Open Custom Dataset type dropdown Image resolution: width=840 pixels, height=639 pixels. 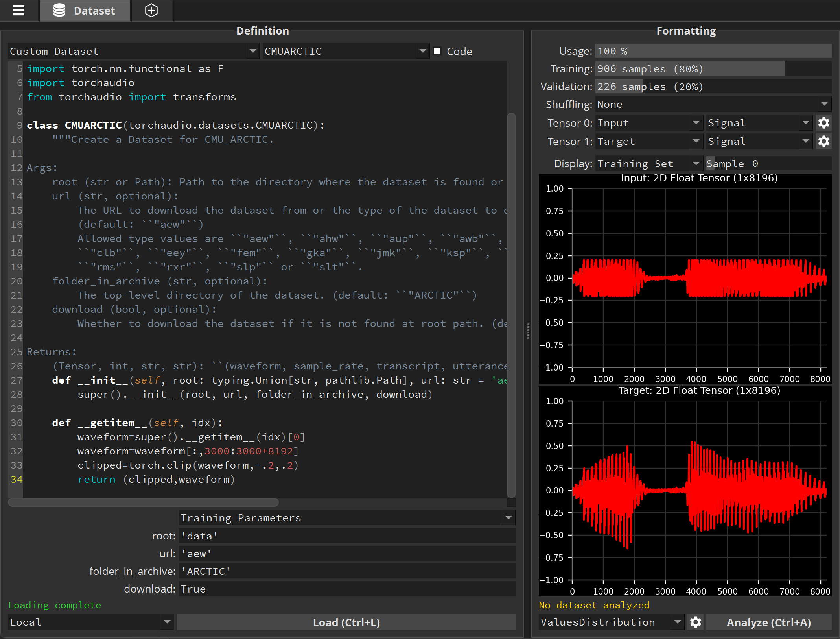(133, 51)
